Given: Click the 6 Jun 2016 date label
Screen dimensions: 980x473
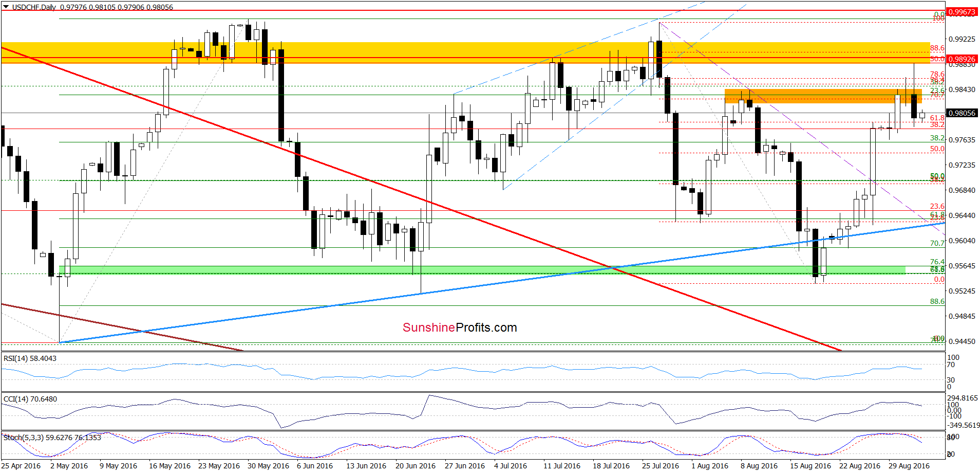Looking at the screenshot, I should point(315,466).
